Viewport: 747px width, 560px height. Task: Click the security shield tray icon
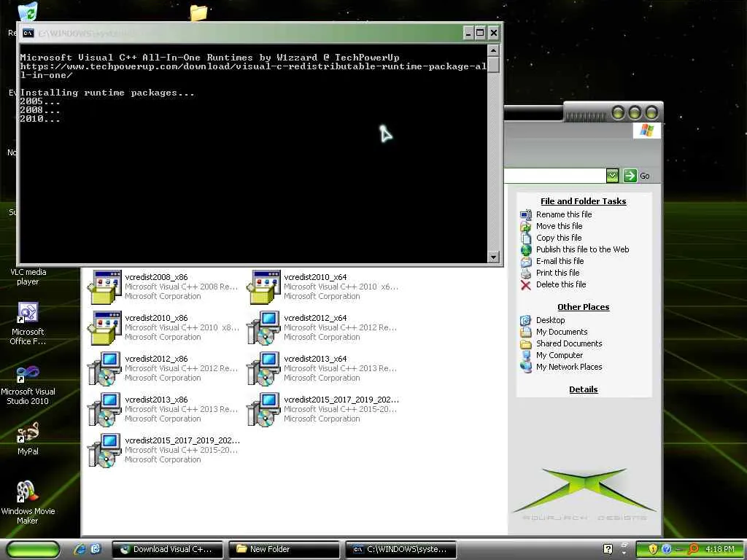pos(653,549)
